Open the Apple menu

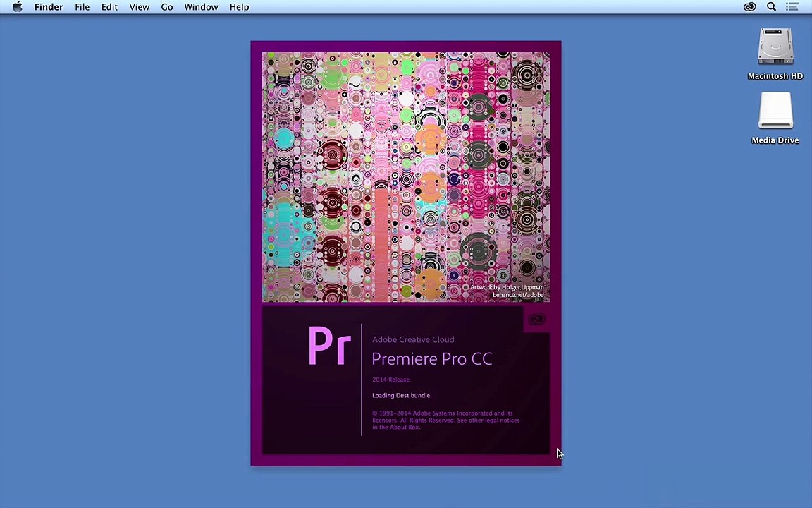click(x=17, y=7)
